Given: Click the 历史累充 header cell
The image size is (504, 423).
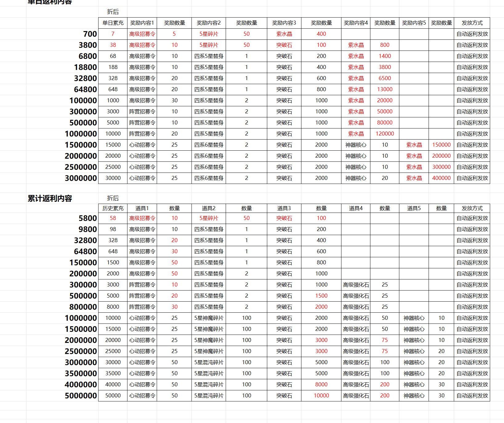Looking at the screenshot, I should (113, 208).
